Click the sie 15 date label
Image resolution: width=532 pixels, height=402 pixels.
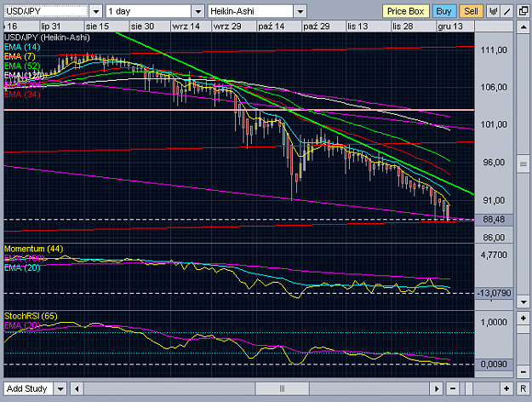[x=97, y=26]
